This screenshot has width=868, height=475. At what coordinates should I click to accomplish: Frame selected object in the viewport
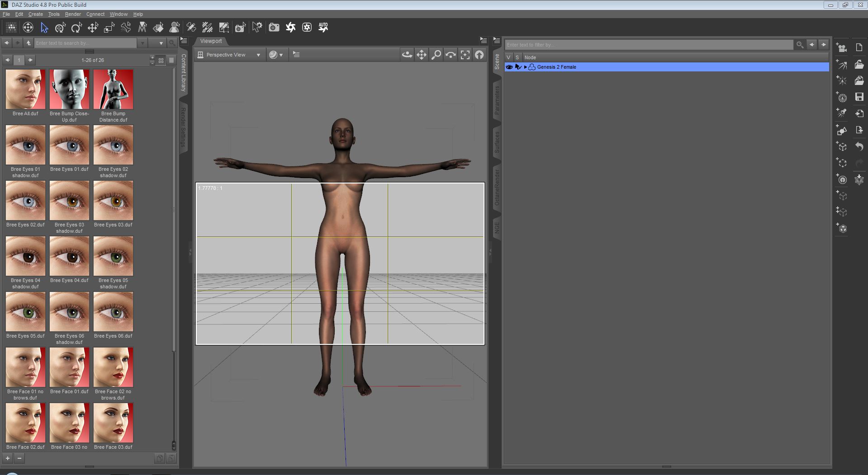pos(465,55)
